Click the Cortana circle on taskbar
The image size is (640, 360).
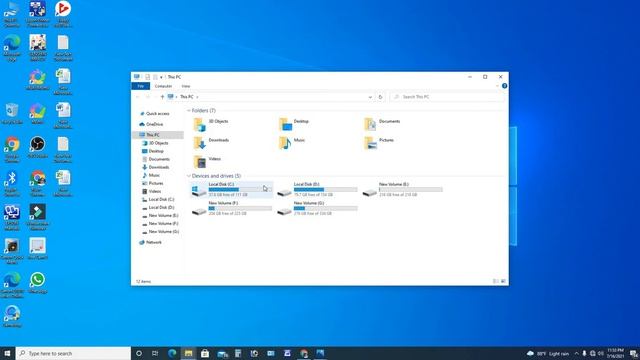139,353
